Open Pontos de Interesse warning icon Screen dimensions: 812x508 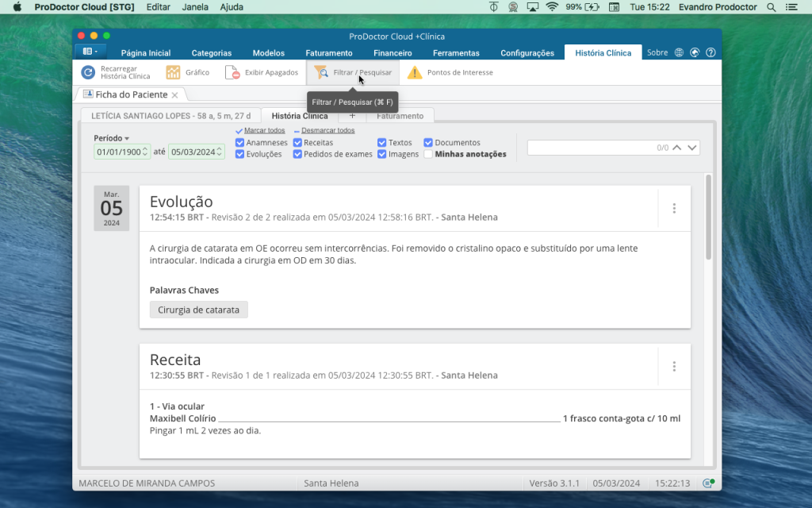click(415, 72)
